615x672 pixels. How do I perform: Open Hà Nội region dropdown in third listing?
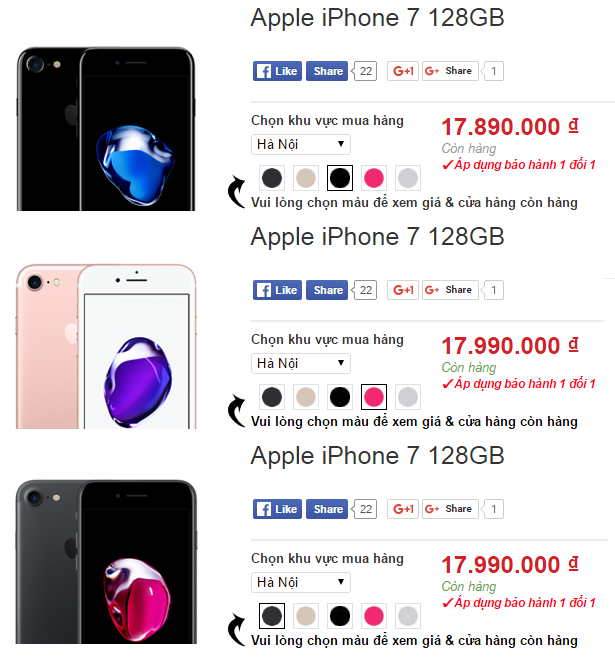pyautogui.click(x=301, y=582)
